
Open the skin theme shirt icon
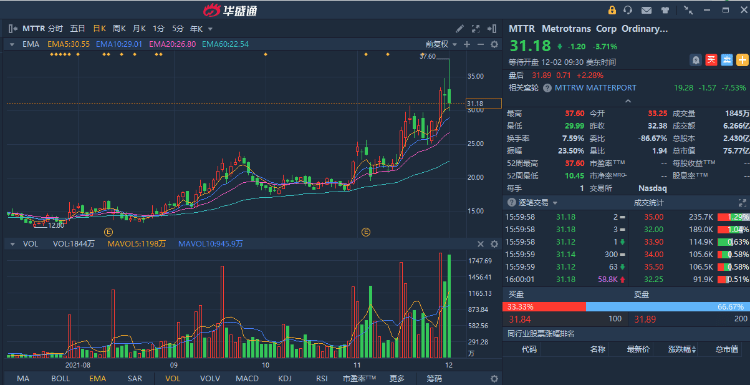point(665,10)
